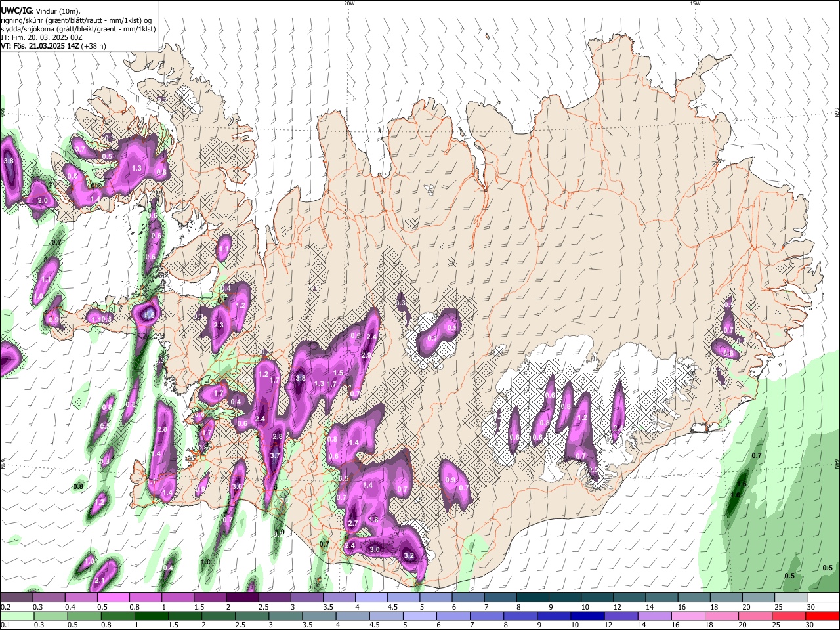Image resolution: width=840 pixels, height=630 pixels.
Task: Select the 'rigning/skúrir' legend description line
Action: [75, 20]
